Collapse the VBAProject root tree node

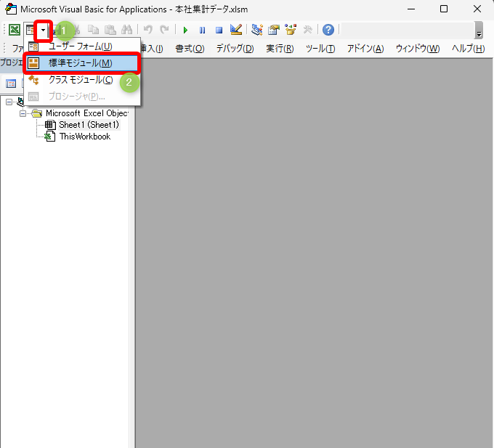point(9,102)
